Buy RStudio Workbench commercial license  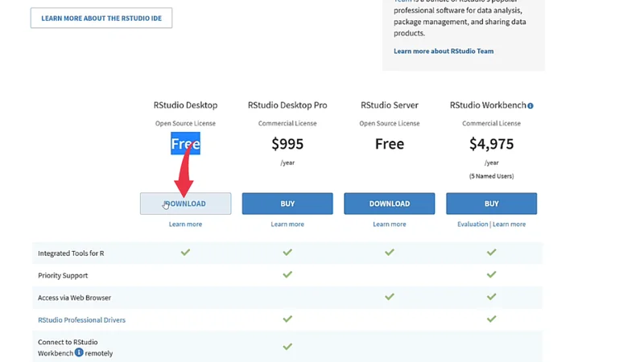(491, 204)
